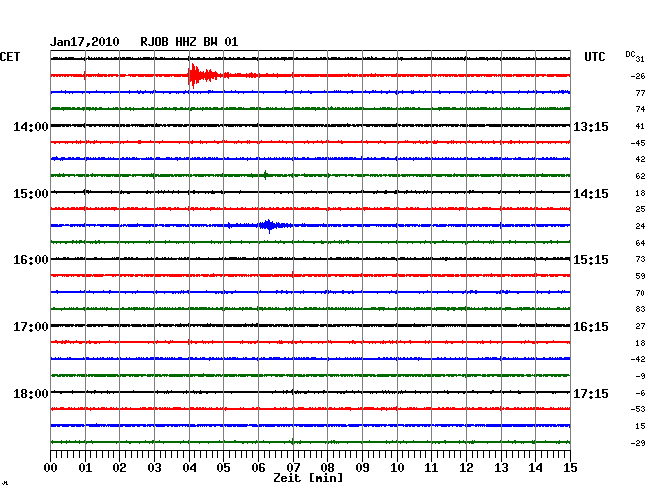Select DC value -6

pos(640,393)
